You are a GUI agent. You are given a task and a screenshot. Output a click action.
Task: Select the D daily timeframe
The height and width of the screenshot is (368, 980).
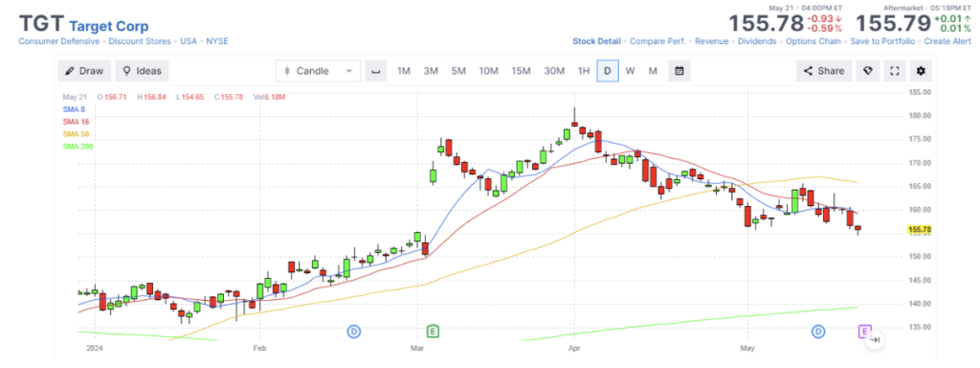click(x=608, y=71)
